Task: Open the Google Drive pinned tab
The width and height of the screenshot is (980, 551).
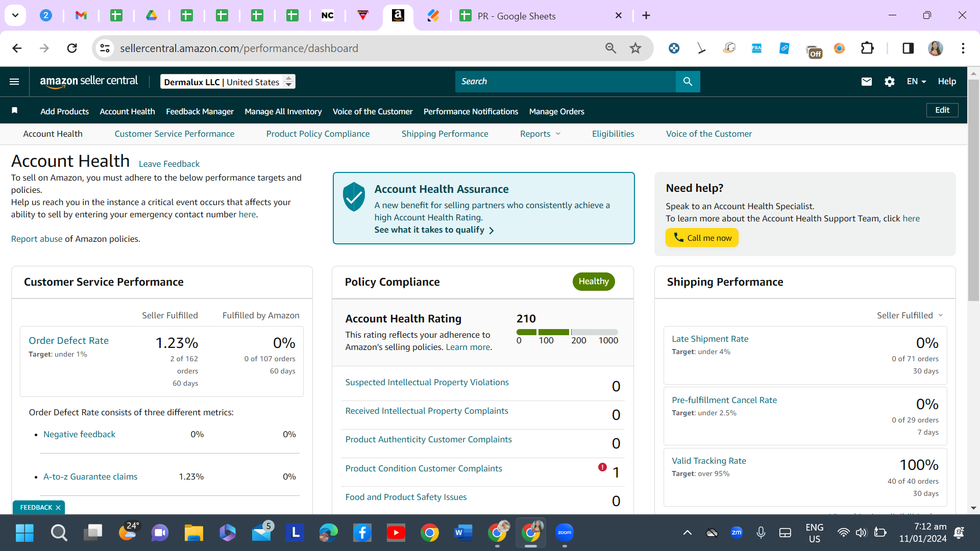Action: pyautogui.click(x=152, y=15)
